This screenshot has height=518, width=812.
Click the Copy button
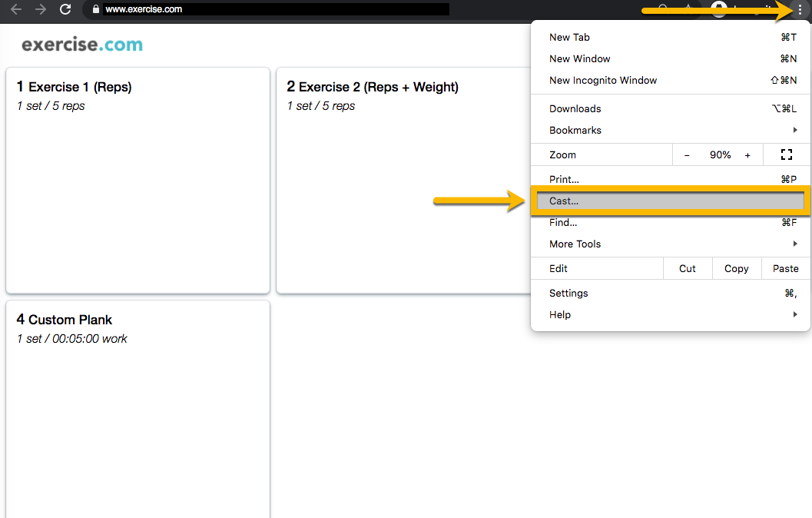tap(736, 268)
